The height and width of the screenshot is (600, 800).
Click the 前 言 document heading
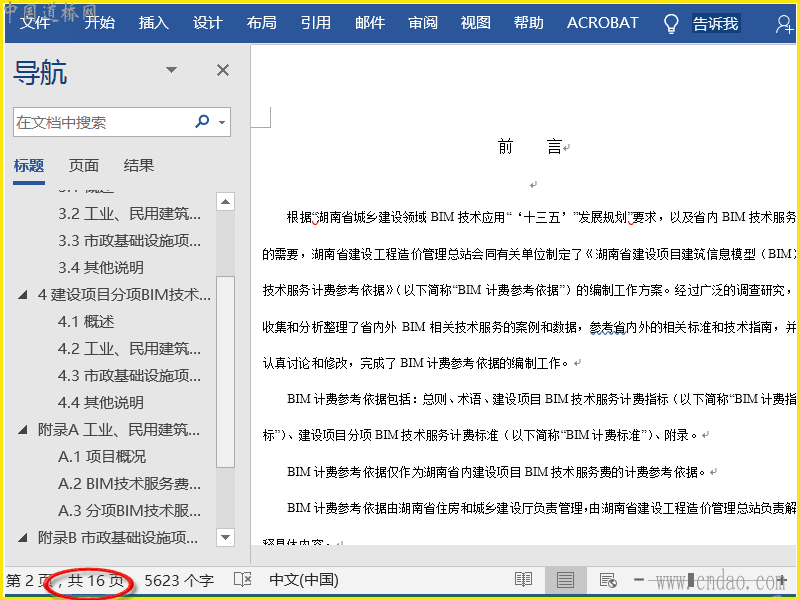530,147
